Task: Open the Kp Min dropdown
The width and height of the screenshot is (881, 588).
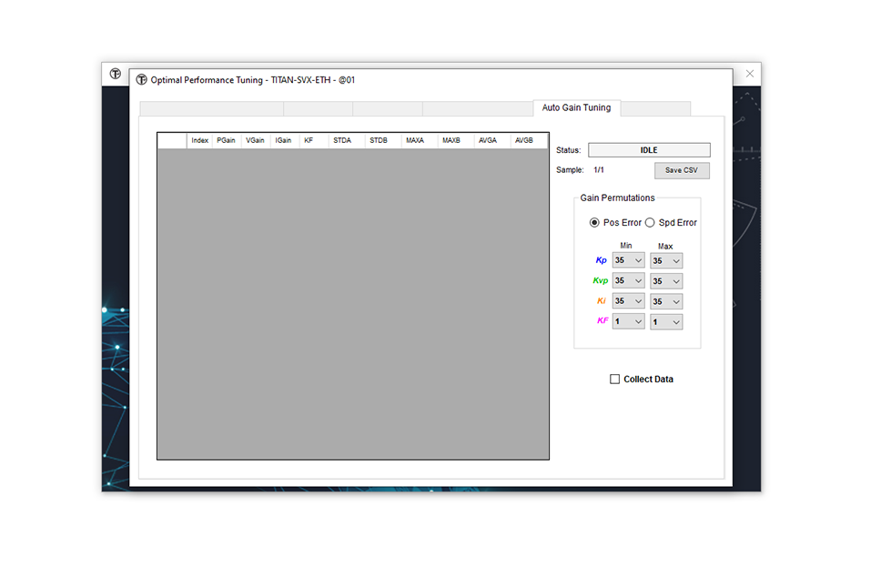Action: [x=628, y=260]
